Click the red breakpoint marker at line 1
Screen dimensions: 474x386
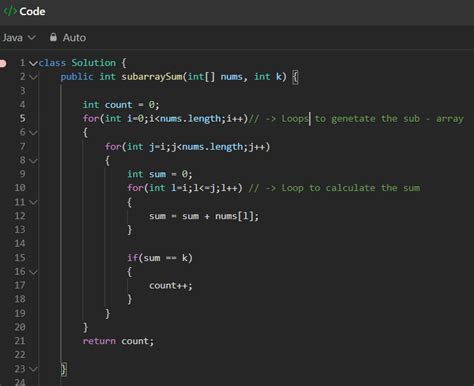tap(3, 63)
